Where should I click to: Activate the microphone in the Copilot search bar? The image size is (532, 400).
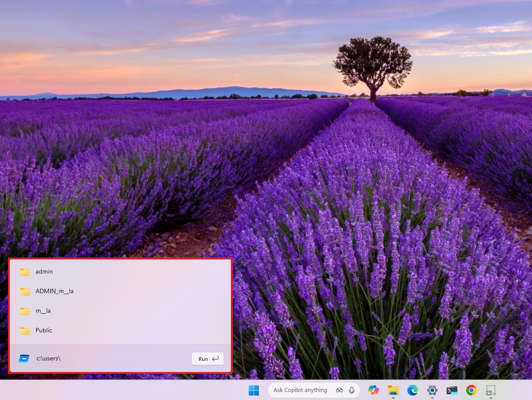(x=351, y=390)
